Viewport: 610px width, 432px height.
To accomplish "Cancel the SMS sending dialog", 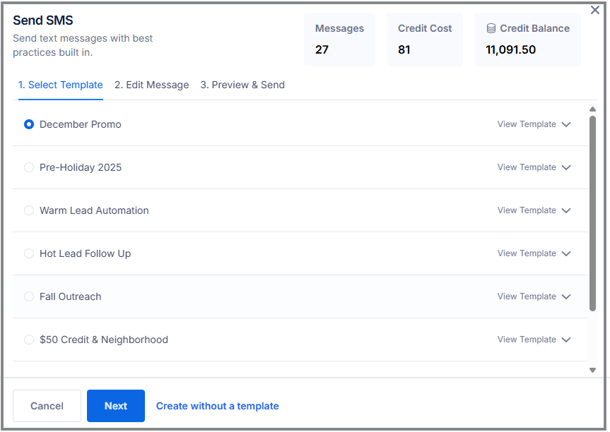I will coord(47,406).
